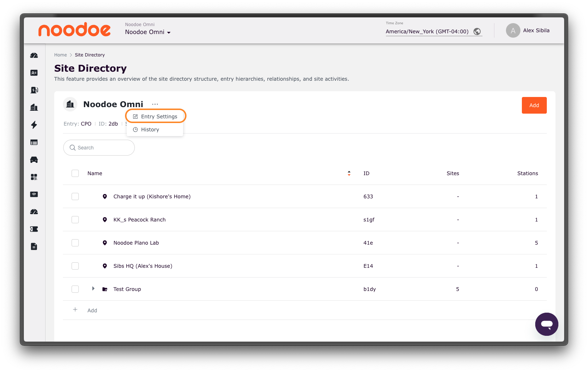This screenshot has width=588, height=372.
Task: Click the Site Directory breadcrumb
Action: (90, 55)
